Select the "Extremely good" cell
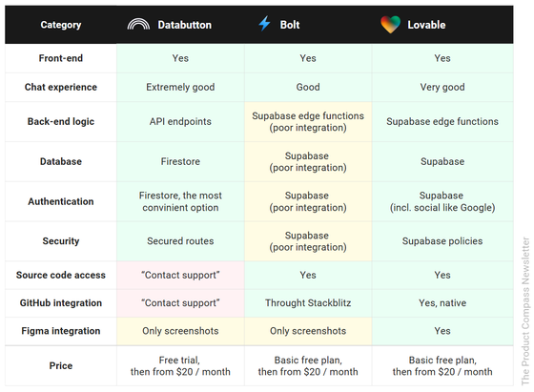The width and height of the screenshot is (534, 392). click(180, 87)
